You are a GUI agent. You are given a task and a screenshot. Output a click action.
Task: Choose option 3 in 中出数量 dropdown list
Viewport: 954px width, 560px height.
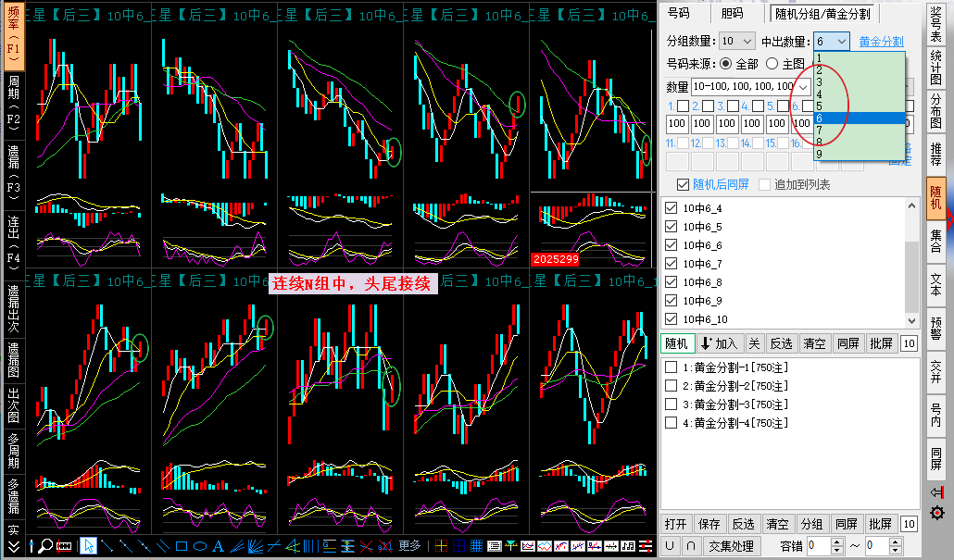(820, 81)
